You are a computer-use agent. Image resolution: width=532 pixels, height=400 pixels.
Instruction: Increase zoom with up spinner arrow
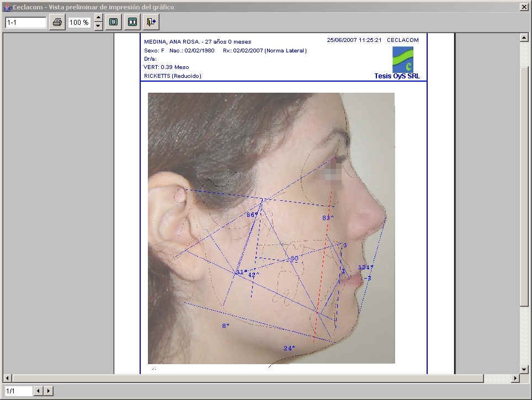point(98,19)
